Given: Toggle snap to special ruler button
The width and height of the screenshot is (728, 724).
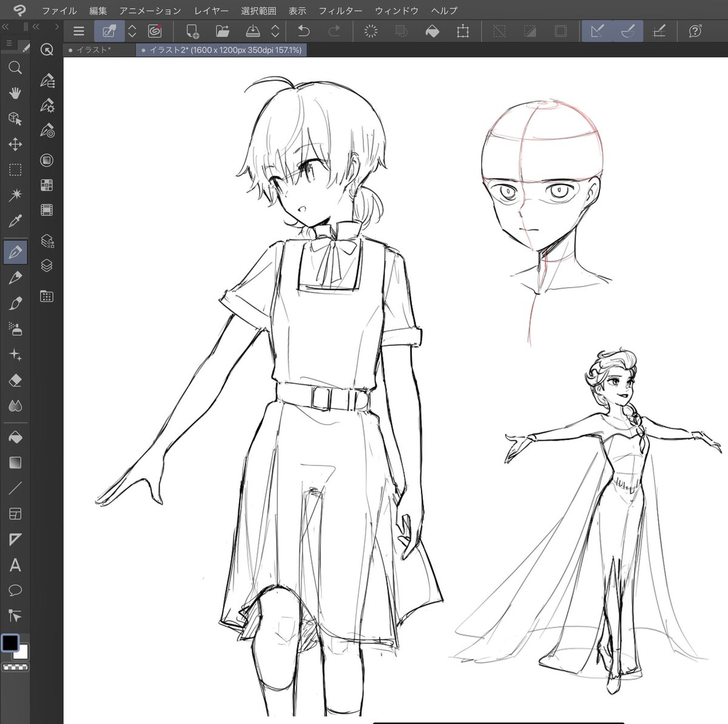Looking at the screenshot, I should [x=628, y=31].
